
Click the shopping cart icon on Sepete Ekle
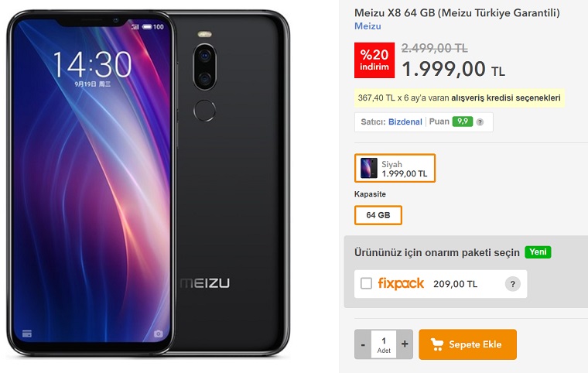point(437,344)
